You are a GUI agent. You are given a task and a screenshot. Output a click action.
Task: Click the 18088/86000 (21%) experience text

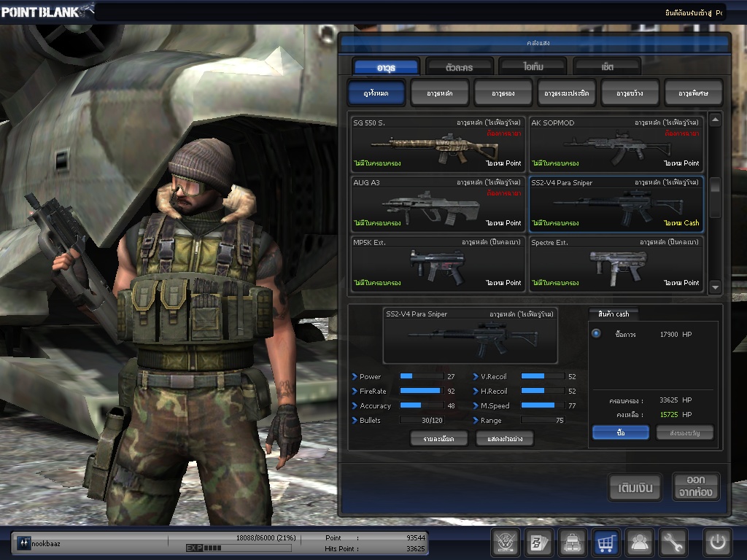coord(266,537)
